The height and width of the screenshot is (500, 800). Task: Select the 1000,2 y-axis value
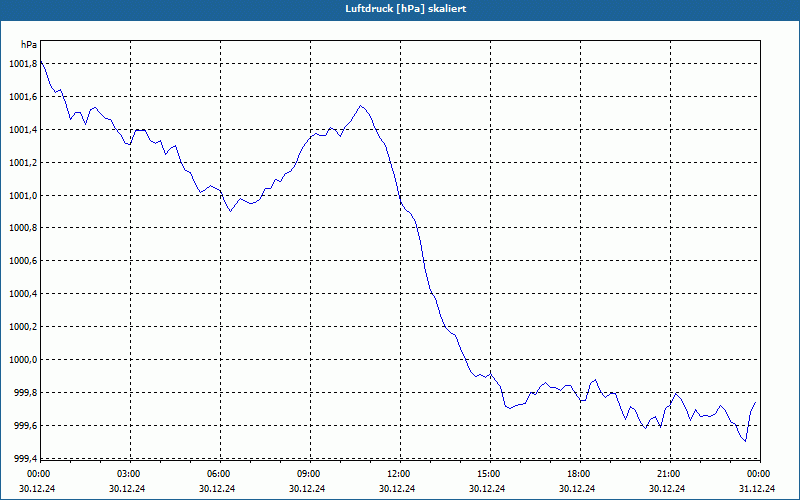point(23,327)
